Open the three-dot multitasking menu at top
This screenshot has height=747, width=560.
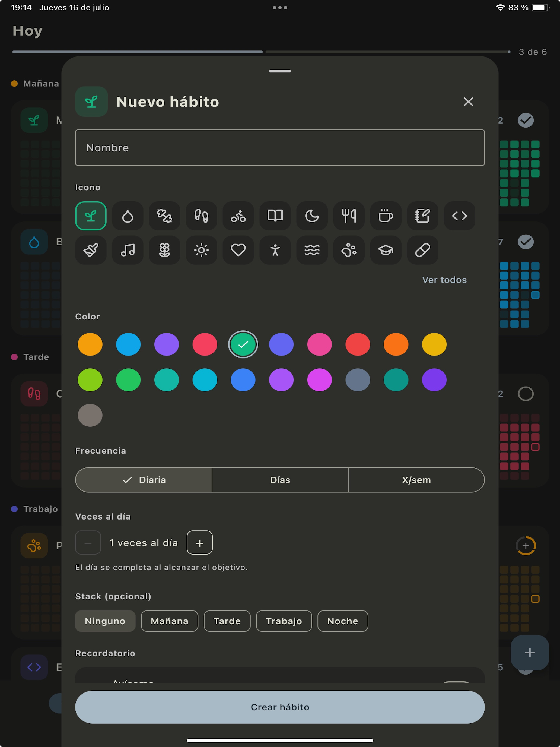click(280, 7)
